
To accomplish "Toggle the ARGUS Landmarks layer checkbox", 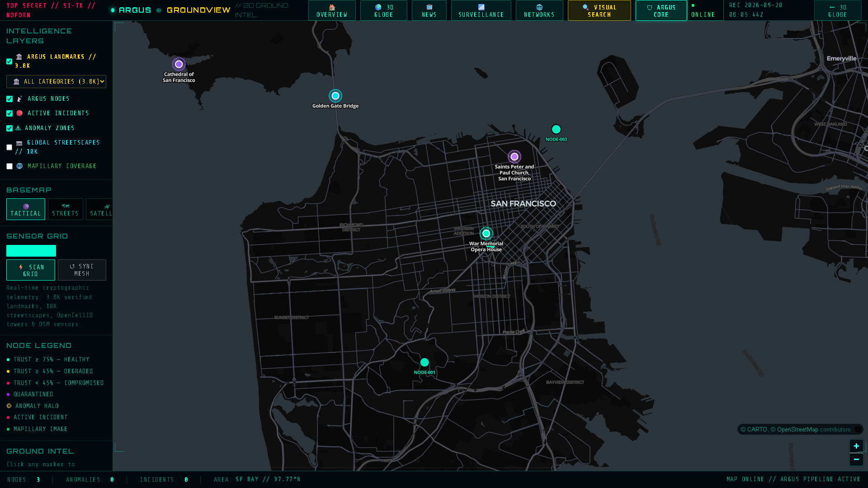I will tap(9, 61).
